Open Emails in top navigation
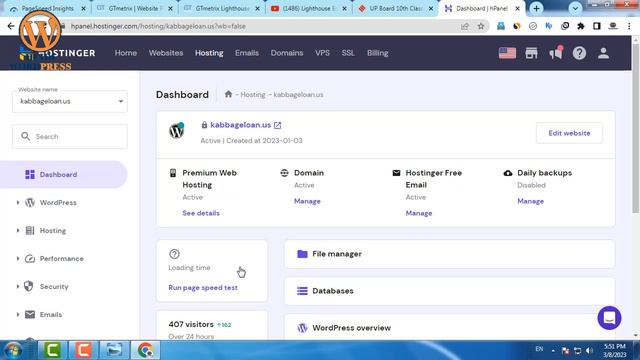640x360 pixels. 247,53
